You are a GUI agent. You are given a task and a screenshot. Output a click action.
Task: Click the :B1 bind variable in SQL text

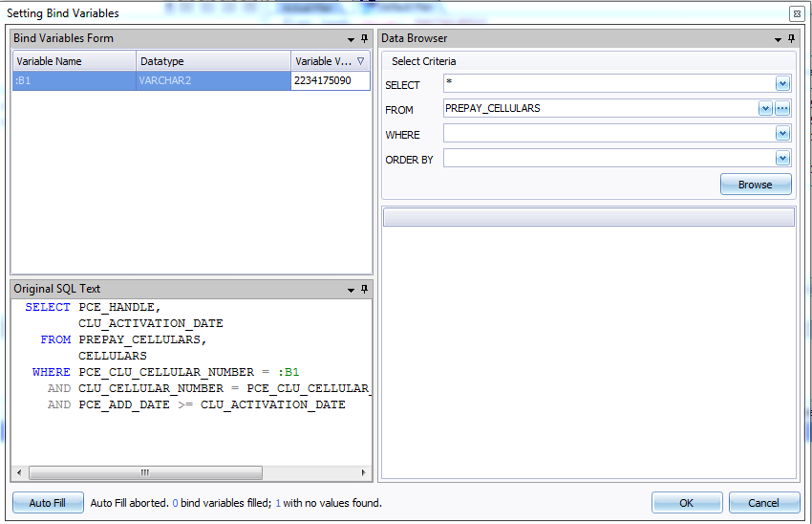pyautogui.click(x=288, y=372)
